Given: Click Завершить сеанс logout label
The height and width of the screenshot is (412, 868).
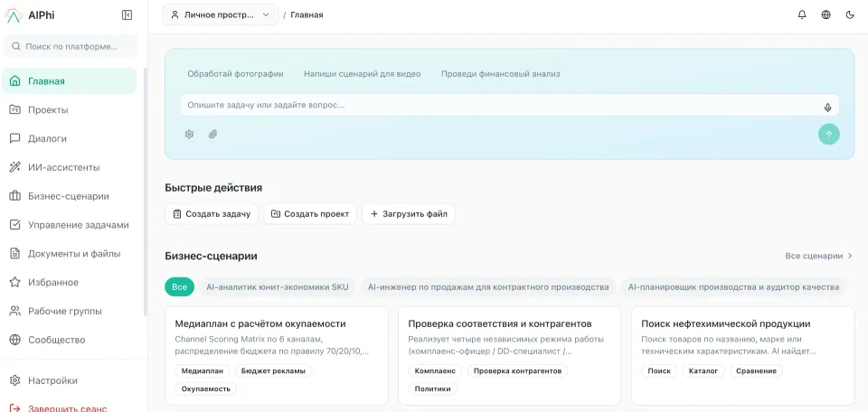Looking at the screenshot, I should click(x=68, y=408).
